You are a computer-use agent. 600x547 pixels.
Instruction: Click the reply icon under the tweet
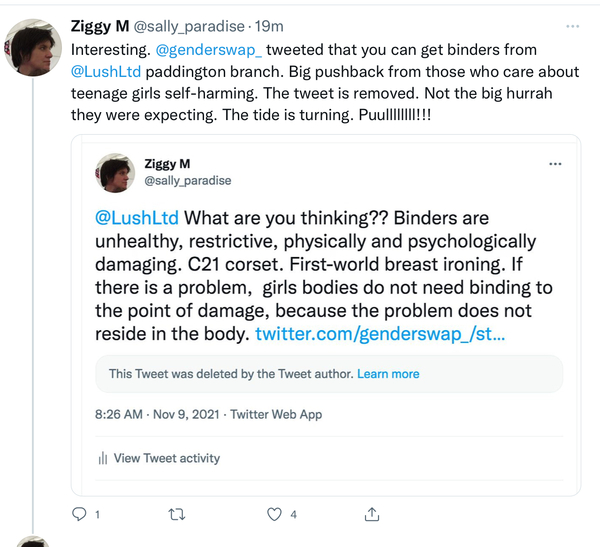tap(81, 514)
